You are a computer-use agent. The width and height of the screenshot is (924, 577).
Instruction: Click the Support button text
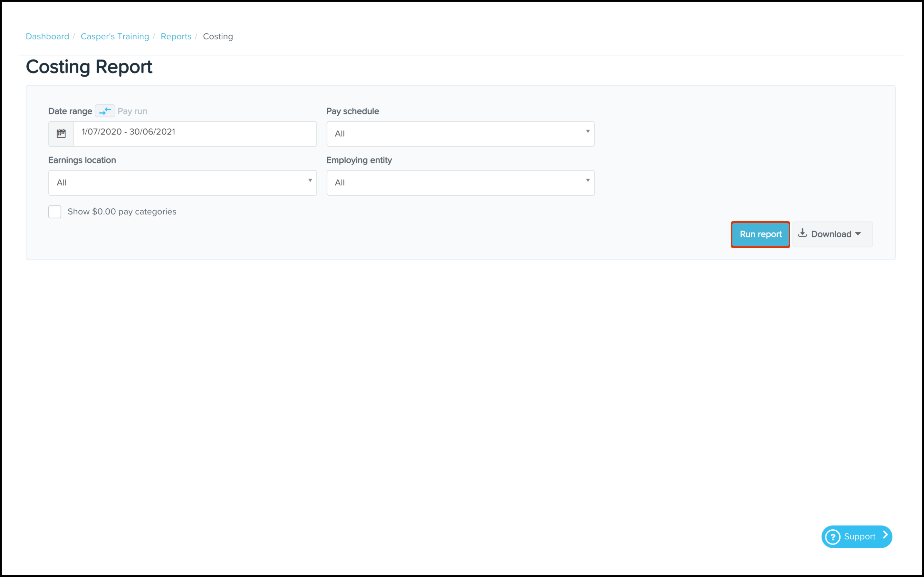click(x=860, y=536)
